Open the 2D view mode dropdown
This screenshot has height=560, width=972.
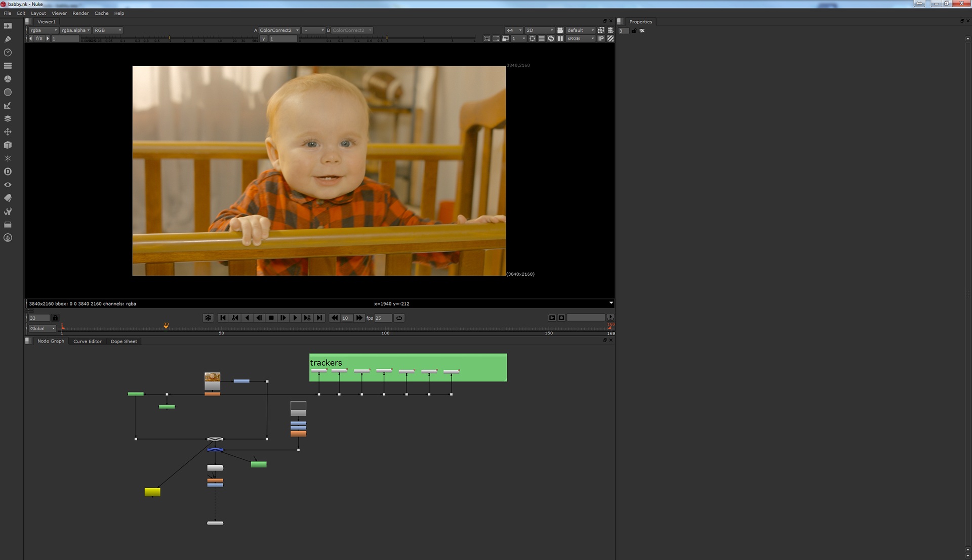539,30
